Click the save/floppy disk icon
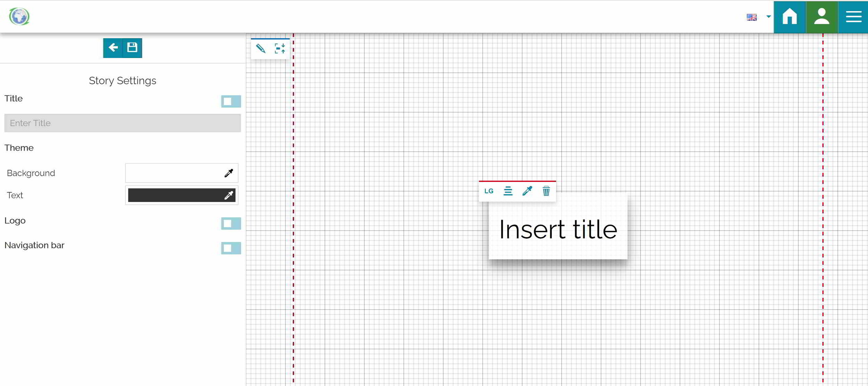868x386 pixels. pos(133,48)
